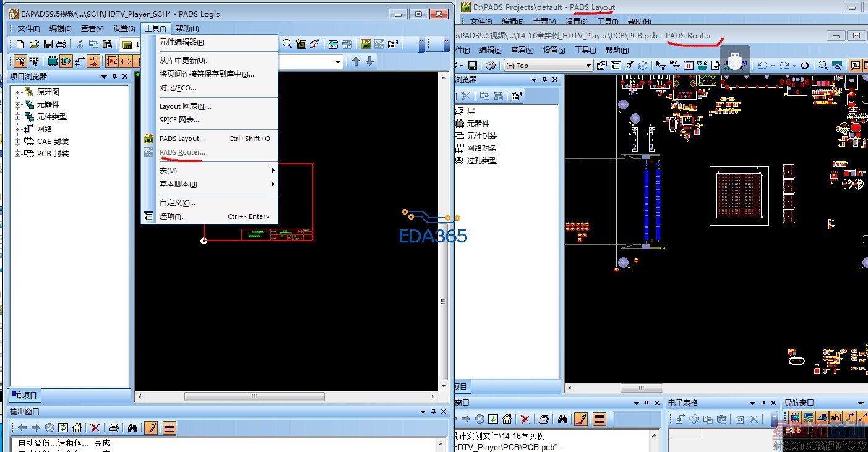Open the (H) Top layer dropdown in PADS Router
Screen dimensions: 868x452
click(549, 66)
